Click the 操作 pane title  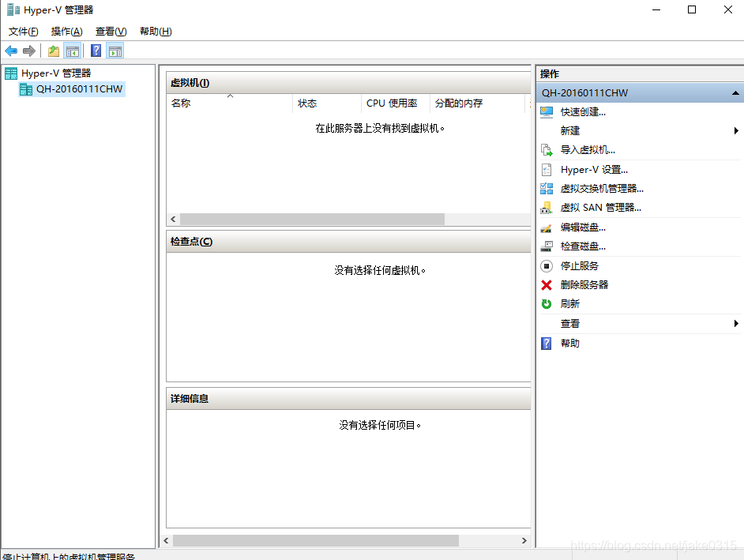[550, 74]
